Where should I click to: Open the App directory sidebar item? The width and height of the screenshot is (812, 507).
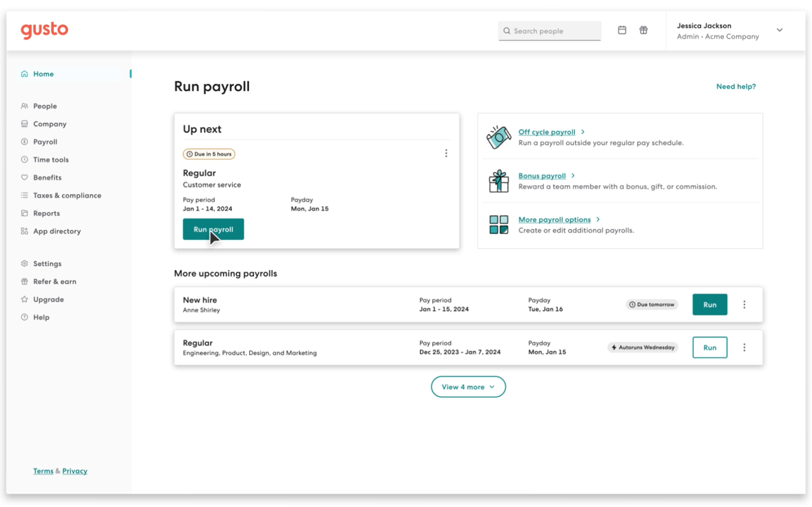click(x=57, y=231)
